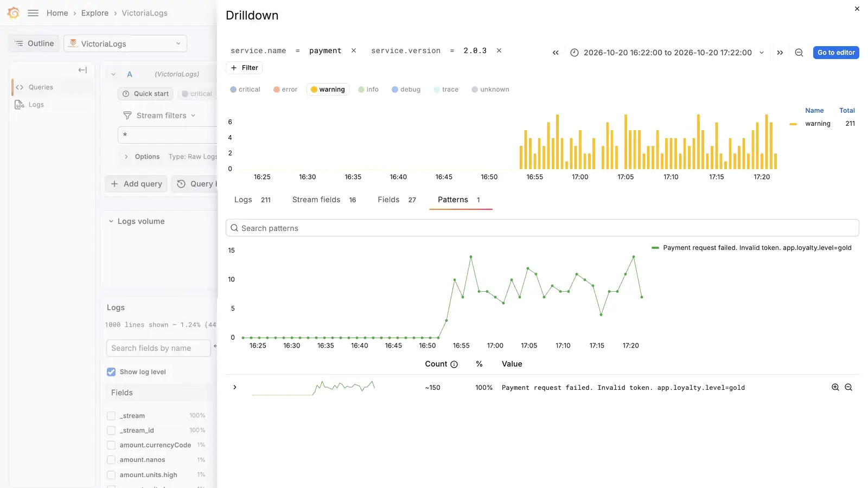This screenshot has width=868, height=488.
Task: Click the Count info icon
Action: tap(455, 364)
